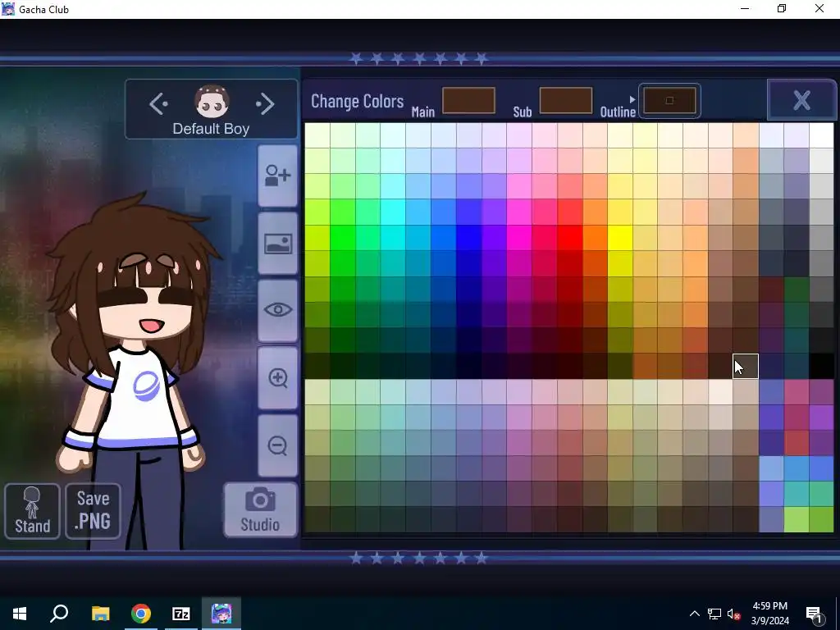Pick the bright orange swatch in the palette
The height and width of the screenshot is (630, 840).
click(595, 237)
